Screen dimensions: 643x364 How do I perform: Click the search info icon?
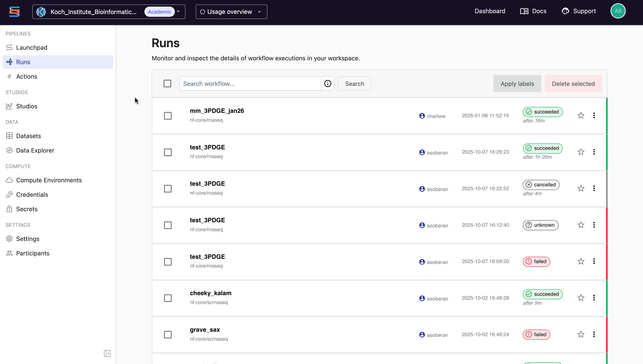pyautogui.click(x=328, y=84)
